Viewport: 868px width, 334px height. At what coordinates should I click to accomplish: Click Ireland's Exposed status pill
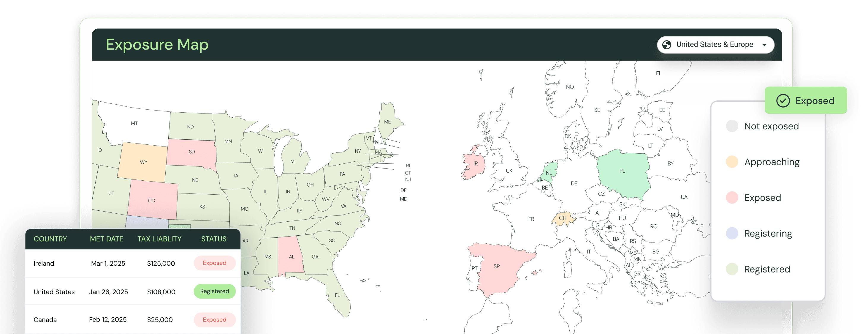point(214,263)
